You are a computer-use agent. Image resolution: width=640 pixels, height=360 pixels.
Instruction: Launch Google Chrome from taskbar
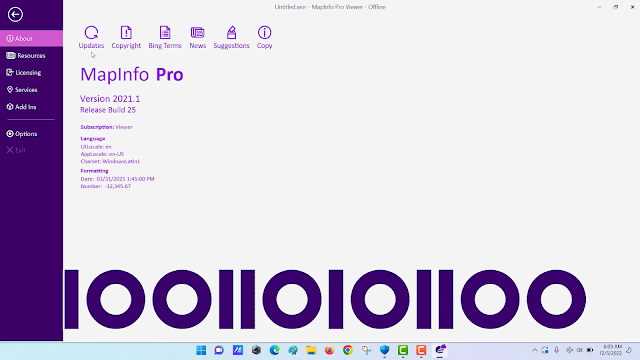tap(348, 350)
